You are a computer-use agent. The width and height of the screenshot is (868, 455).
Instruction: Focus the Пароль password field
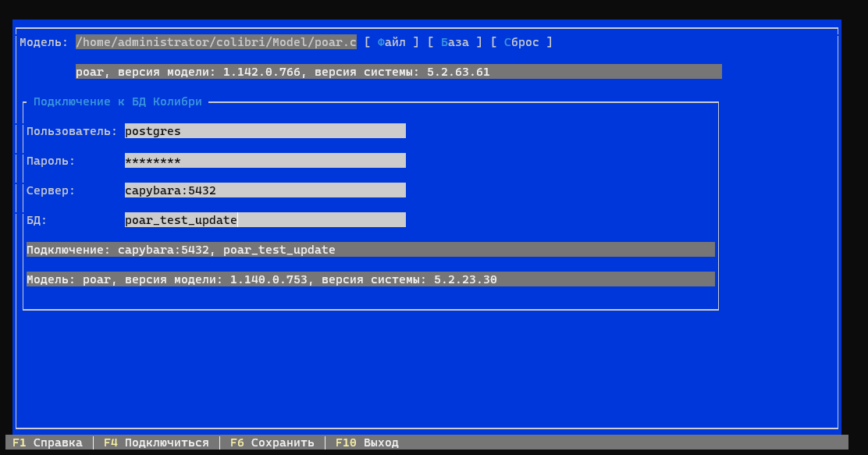coord(265,161)
